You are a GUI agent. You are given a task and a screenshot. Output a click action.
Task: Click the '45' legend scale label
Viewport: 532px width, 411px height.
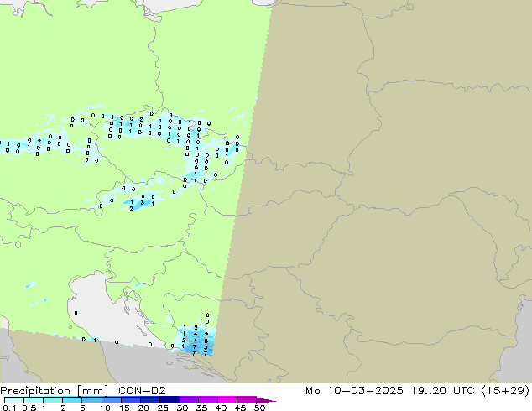(240, 408)
